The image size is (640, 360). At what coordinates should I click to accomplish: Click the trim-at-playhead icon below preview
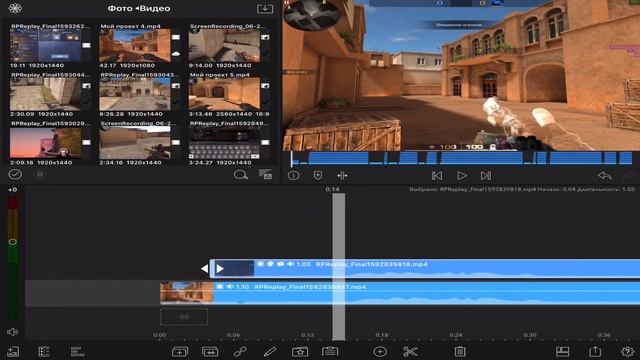coord(342,176)
